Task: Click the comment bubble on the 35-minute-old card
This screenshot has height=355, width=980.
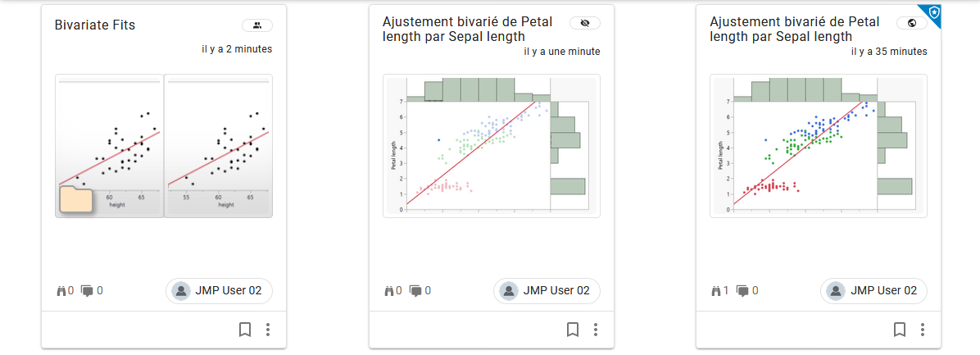Action: tap(743, 290)
